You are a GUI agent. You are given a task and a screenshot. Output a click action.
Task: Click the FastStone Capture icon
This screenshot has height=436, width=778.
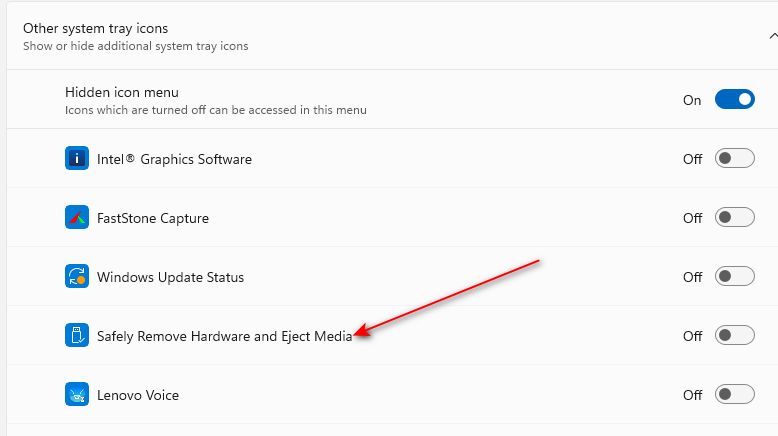coord(77,217)
